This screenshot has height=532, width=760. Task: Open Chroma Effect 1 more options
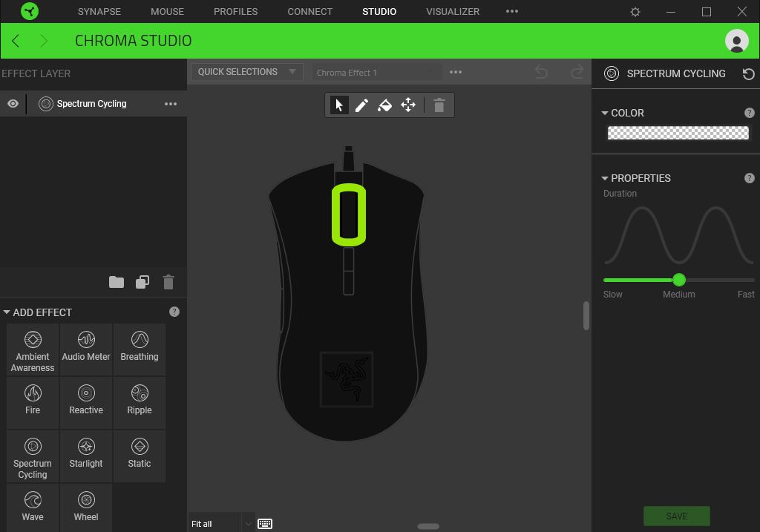point(455,72)
